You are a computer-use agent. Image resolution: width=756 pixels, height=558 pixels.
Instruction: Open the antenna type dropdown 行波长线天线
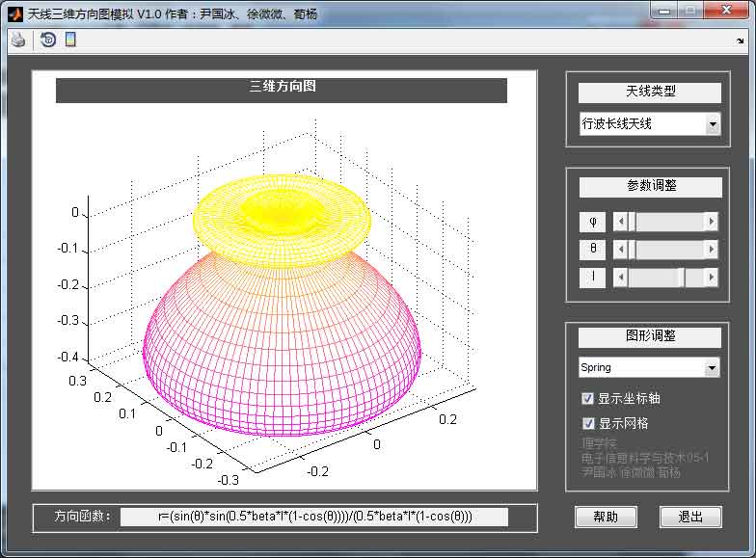650,123
